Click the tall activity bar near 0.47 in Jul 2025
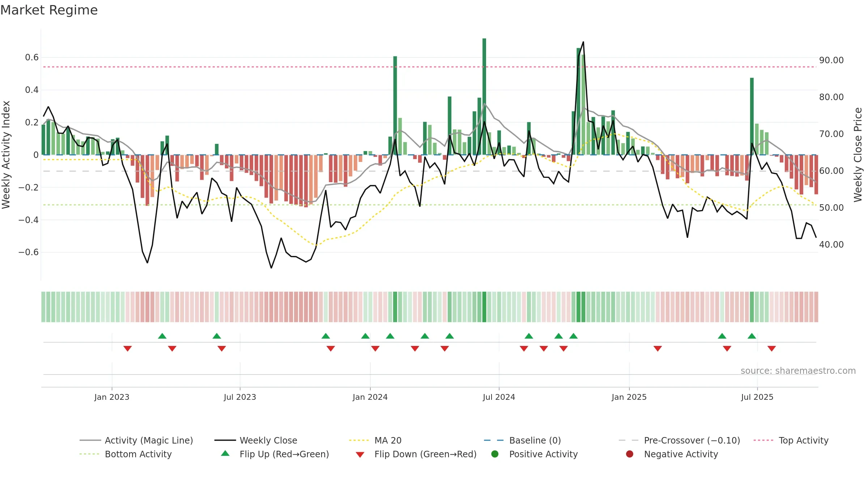868x488 pixels. pos(752,116)
